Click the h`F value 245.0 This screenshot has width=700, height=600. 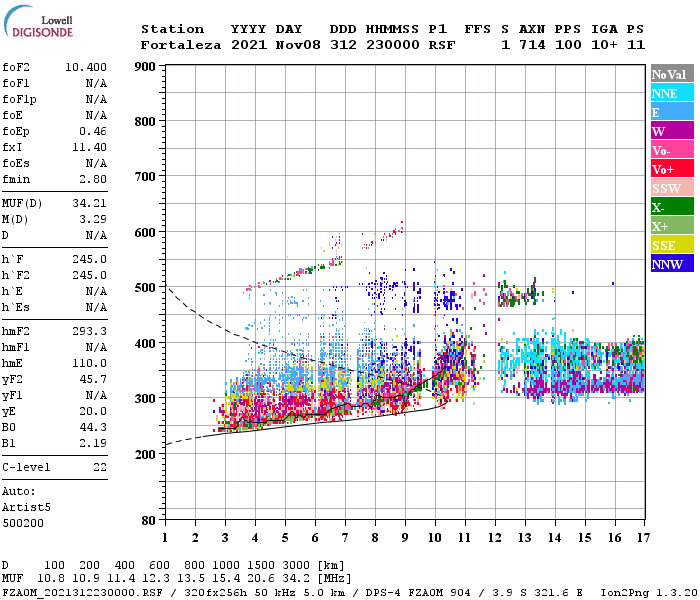click(89, 259)
